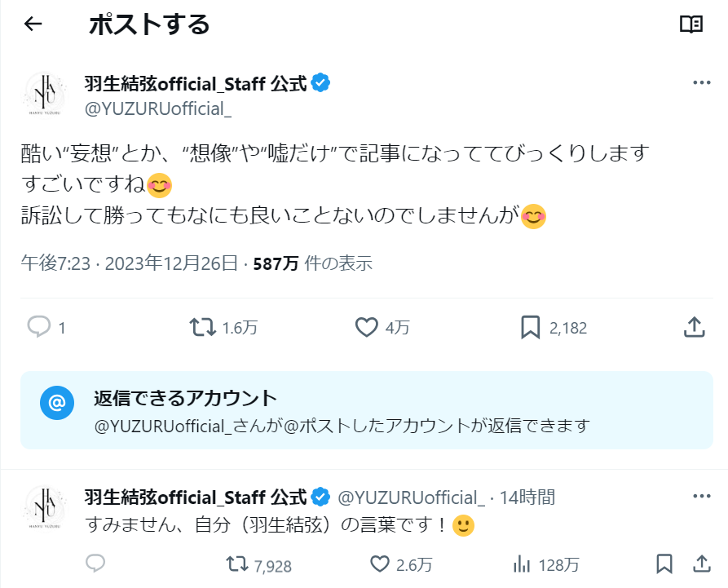Image resolution: width=728 pixels, height=588 pixels.
Task: Bookmark the reply post
Action: pyautogui.click(x=664, y=564)
